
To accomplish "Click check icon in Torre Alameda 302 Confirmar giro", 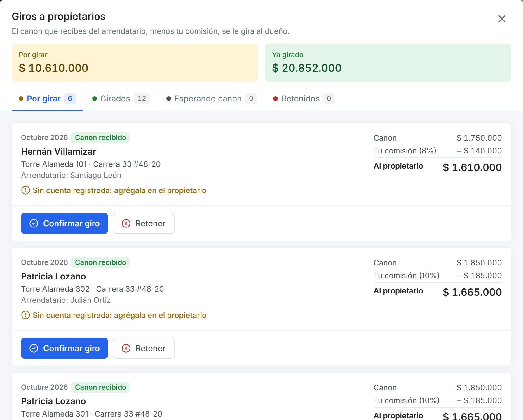I will (x=34, y=348).
